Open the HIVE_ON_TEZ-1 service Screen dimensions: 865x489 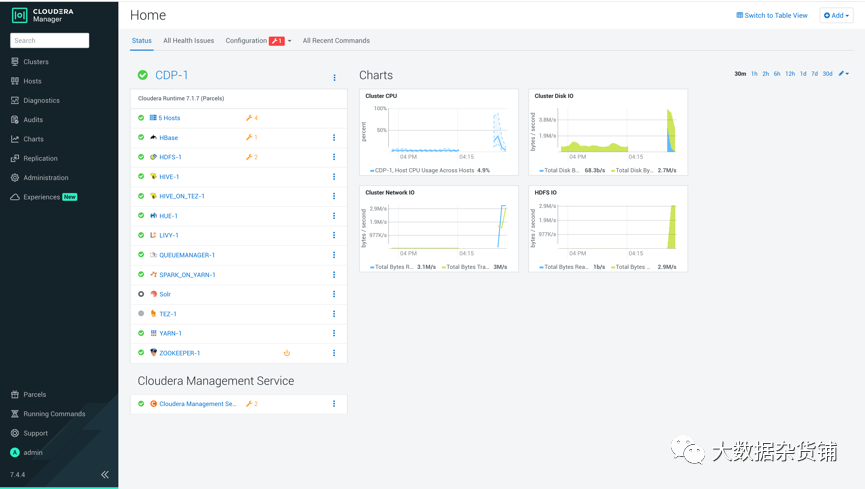[x=181, y=196]
